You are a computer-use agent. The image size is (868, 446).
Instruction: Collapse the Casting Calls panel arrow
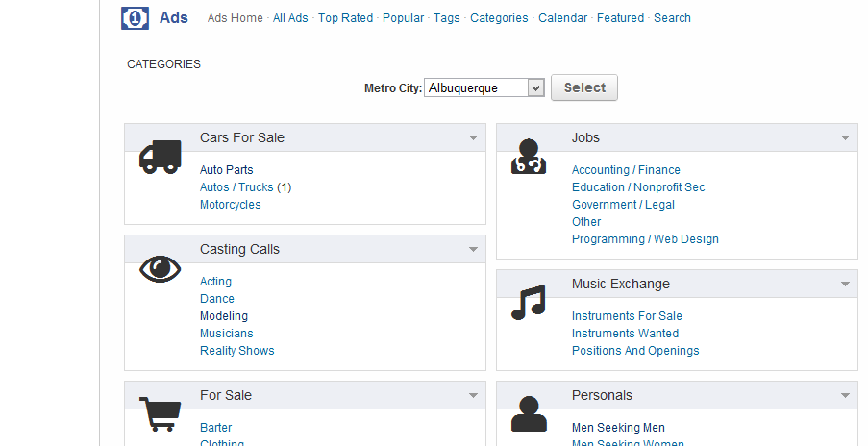473,250
